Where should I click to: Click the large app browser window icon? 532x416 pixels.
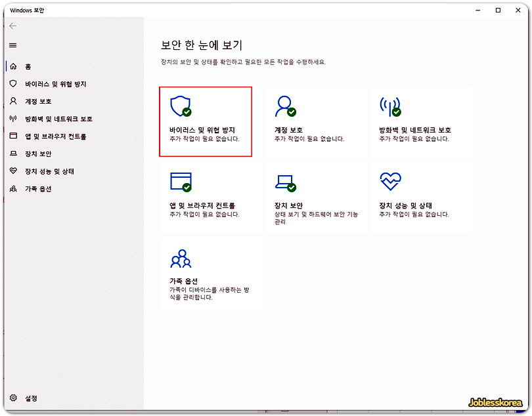click(181, 182)
